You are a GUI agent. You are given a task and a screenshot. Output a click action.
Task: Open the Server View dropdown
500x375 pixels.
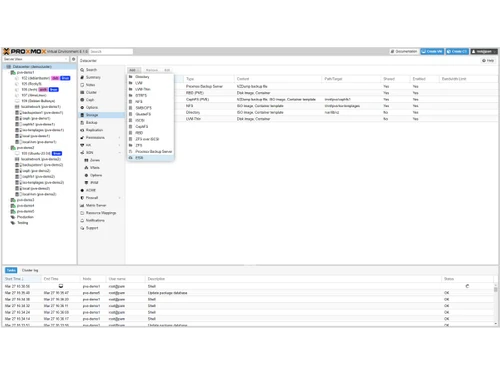click(x=36, y=59)
